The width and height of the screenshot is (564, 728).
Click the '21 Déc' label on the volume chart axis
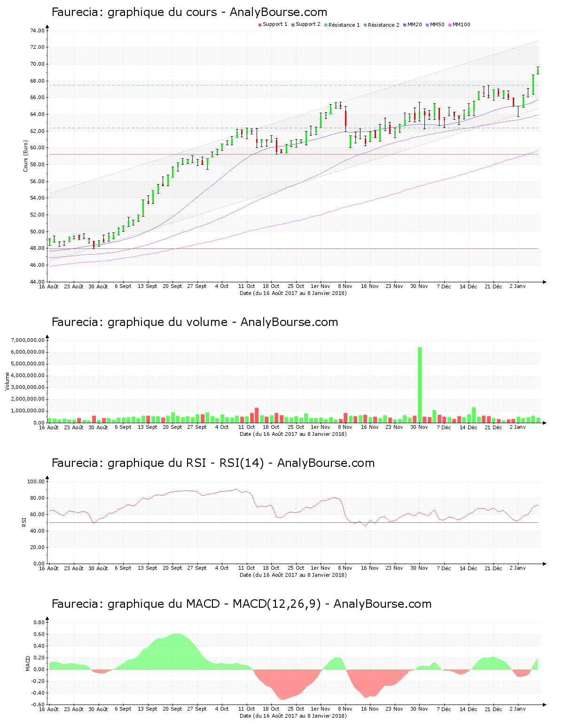tap(493, 427)
